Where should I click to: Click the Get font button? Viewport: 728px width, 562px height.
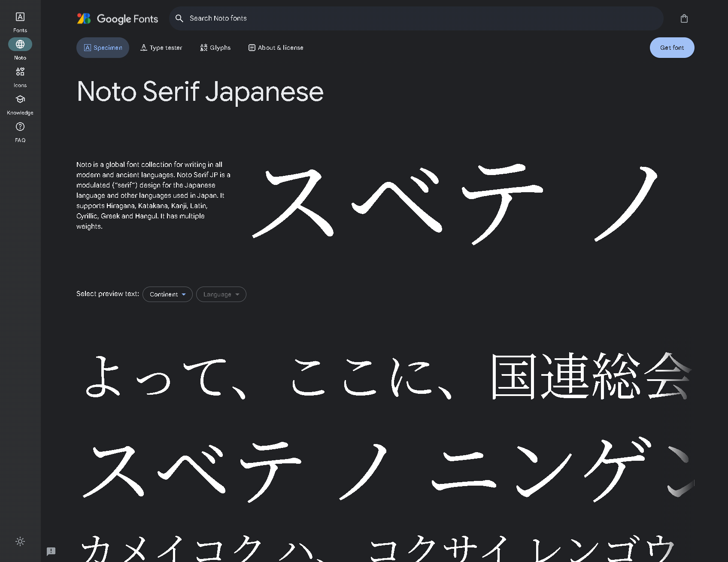point(672,48)
